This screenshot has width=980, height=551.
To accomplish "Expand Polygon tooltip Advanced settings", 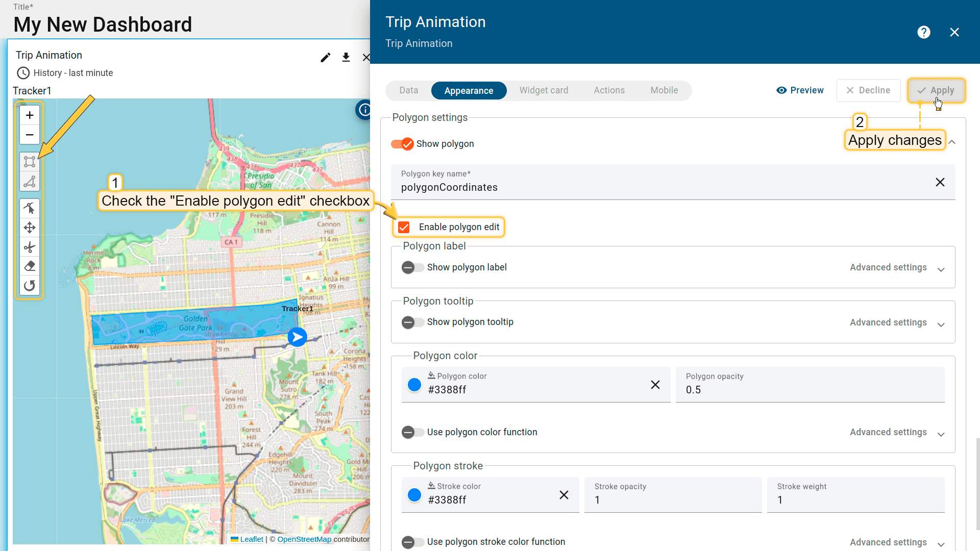I will 897,322.
